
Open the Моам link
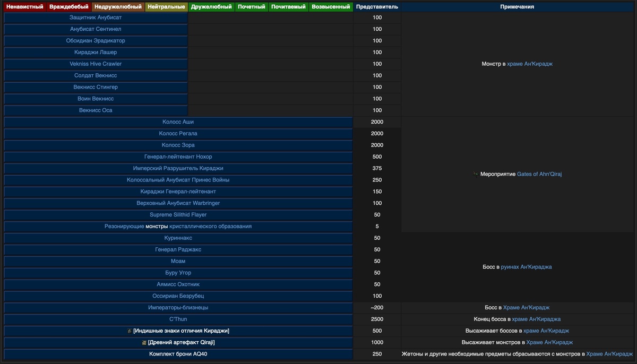click(178, 262)
